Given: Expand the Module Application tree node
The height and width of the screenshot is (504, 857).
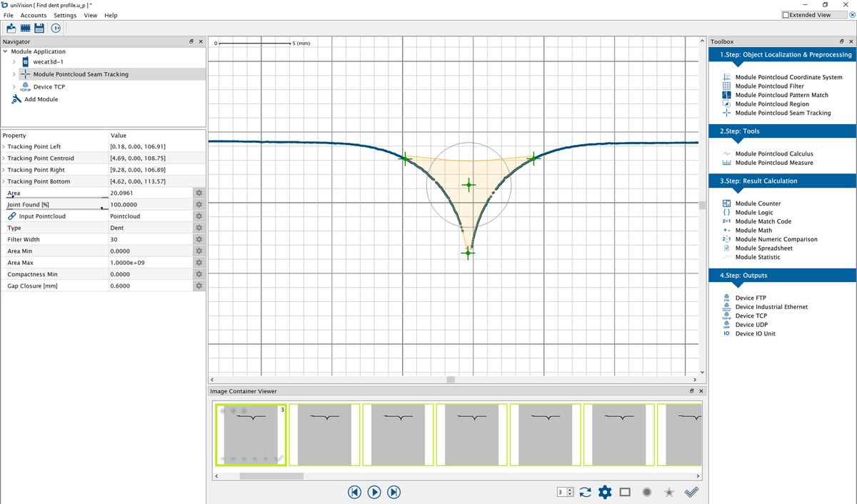Looking at the screenshot, I should point(6,51).
